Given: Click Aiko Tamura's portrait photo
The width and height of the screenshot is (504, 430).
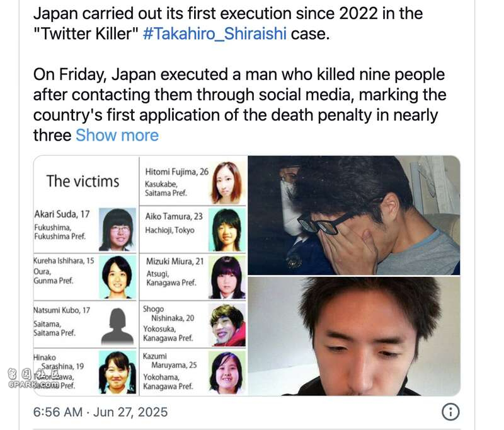Looking at the screenshot, I should 227,230.
